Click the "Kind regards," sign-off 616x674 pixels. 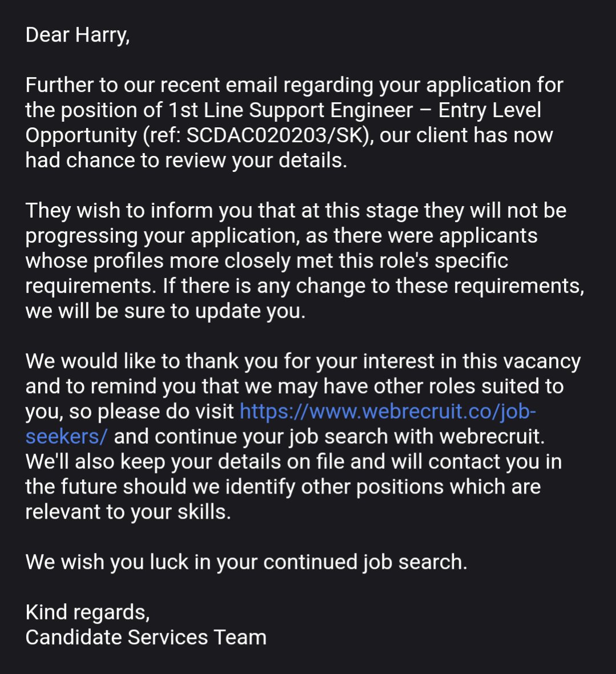pyautogui.click(x=87, y=612)
